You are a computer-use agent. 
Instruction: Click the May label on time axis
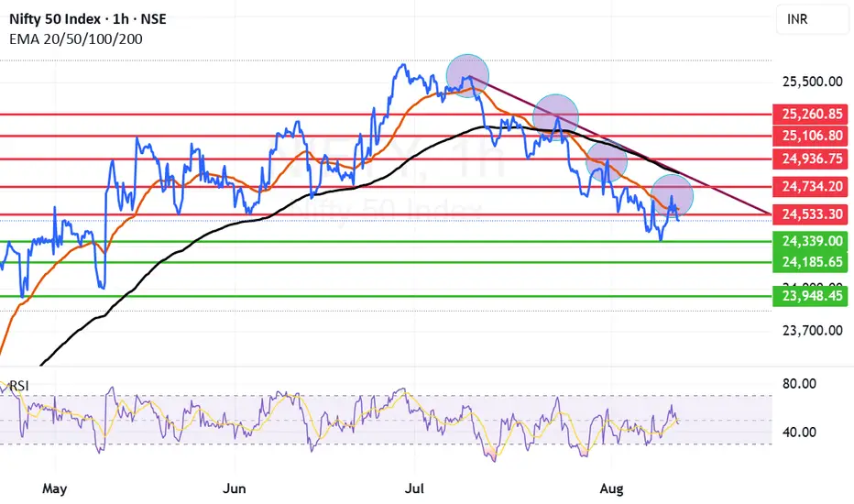pyautogui.click(x=54, y=488)
